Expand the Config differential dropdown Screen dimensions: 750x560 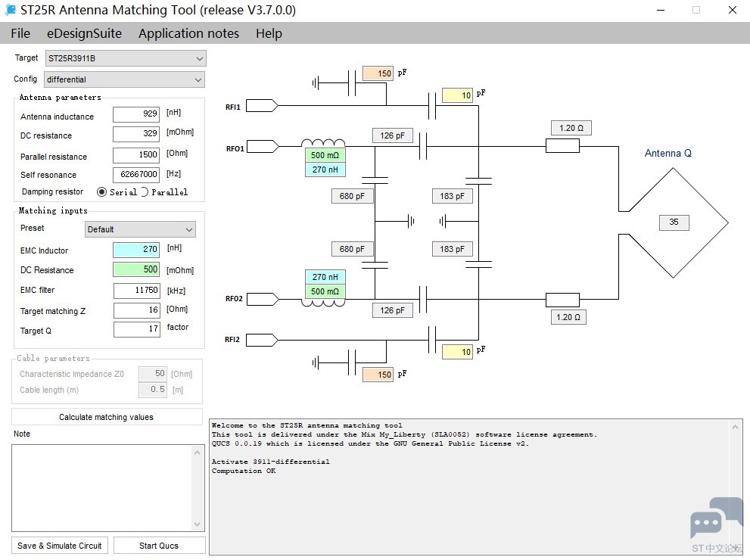pyautogui.click(x=124, y=79)
